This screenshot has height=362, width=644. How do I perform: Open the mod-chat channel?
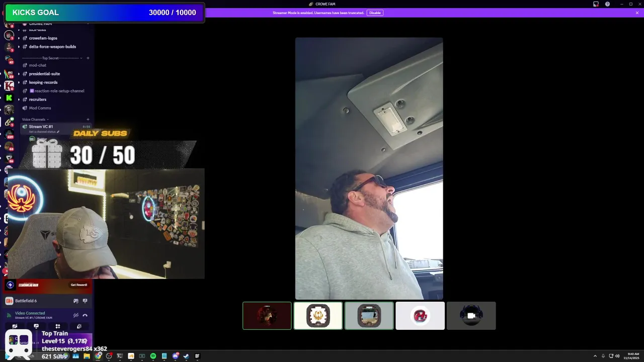[x=38, y=65]
